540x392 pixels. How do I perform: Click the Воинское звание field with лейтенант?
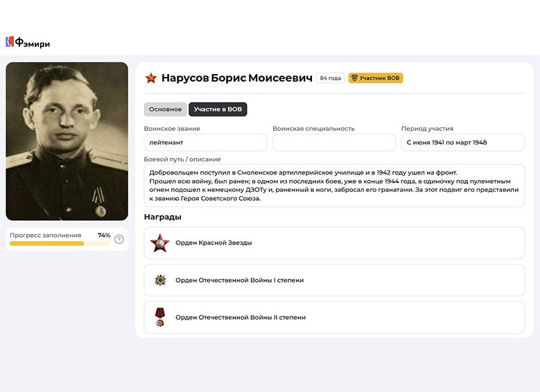pyautogui.click(x=206, y=143)
